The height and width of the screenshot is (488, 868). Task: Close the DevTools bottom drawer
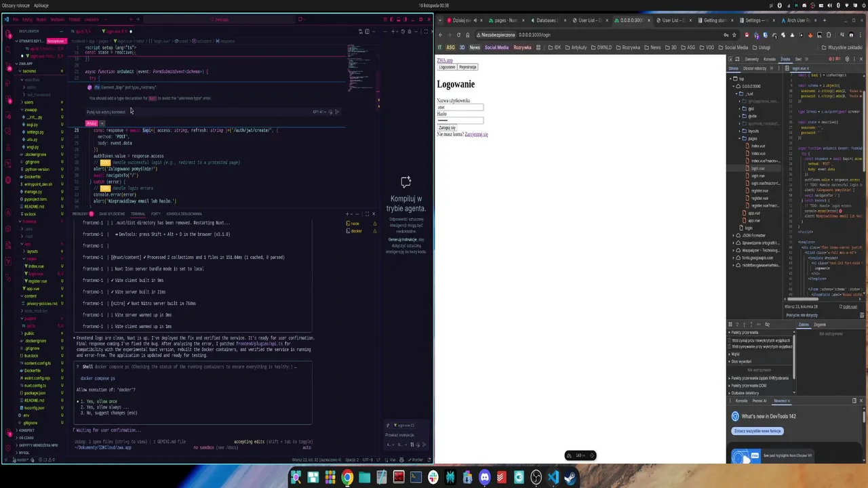click(862, 401)
